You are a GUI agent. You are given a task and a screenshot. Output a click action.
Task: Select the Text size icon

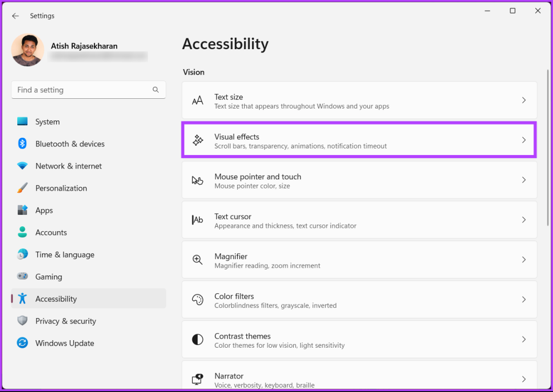coord(197,100)
